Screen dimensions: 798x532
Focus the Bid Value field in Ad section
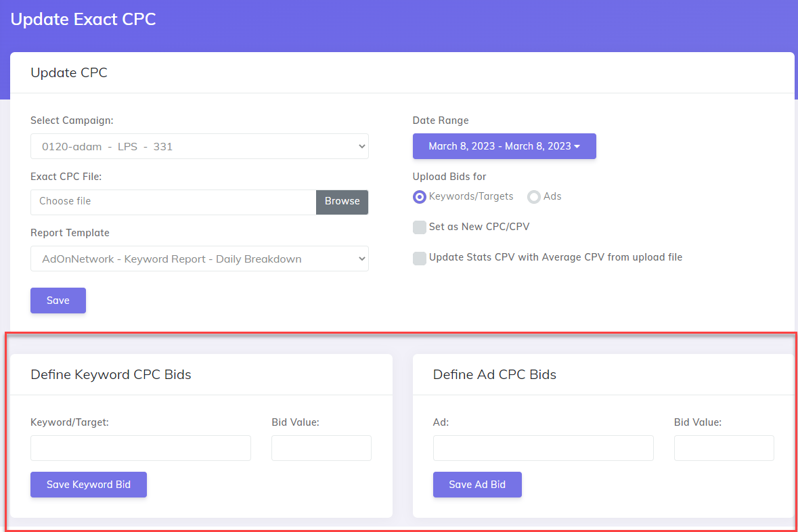tap(724, 448)
